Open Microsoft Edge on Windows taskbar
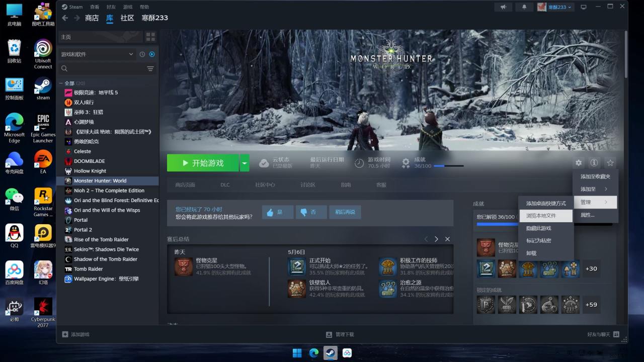 click(313, 352)
